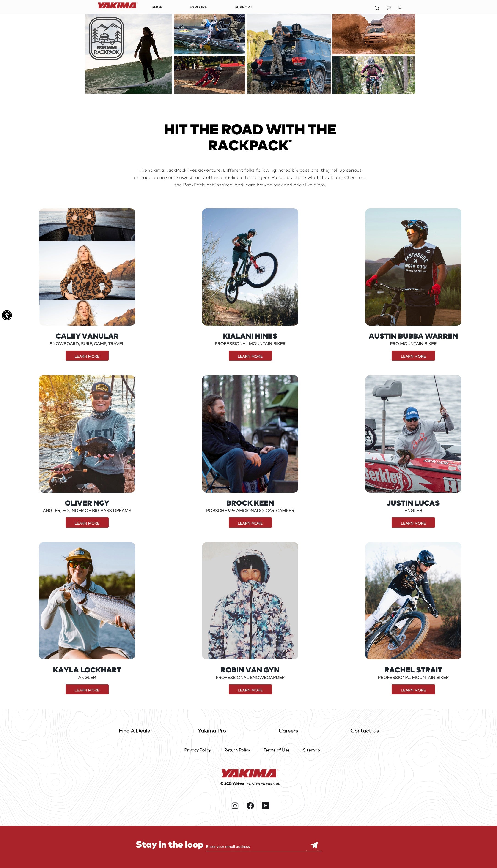497x868 pixels.
Task: Open Yakima's YouTube channel icon
Action: (266, 805)
